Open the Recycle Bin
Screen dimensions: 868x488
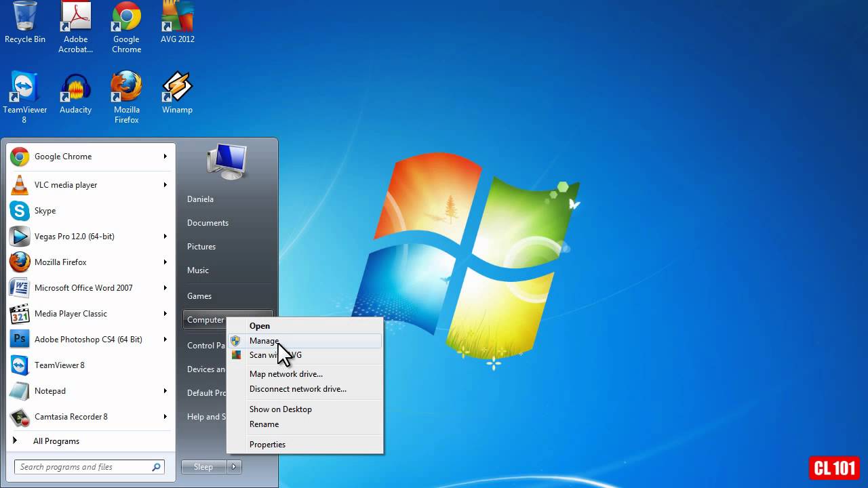point(24,20)
